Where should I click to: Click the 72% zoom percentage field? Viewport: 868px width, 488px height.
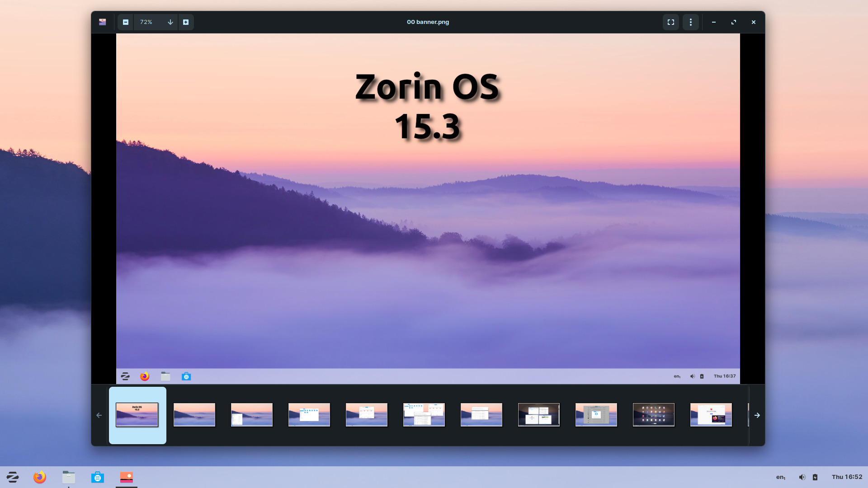pyautogui.click(x=146, y=22)
